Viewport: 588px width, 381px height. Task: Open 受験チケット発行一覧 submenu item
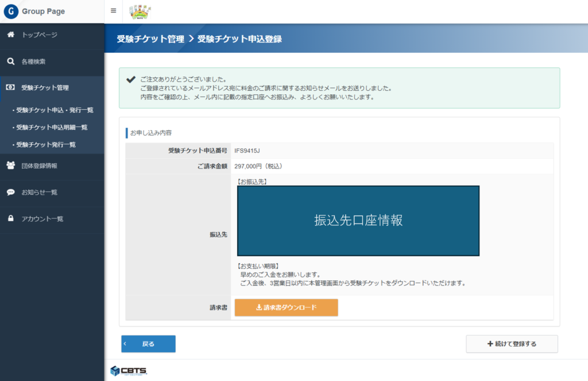[46, 144]
